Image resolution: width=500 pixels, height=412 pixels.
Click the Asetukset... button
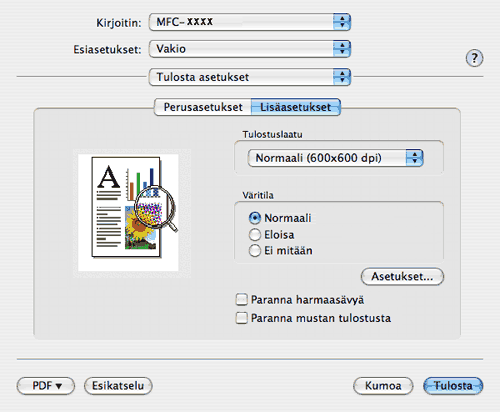tap(402, 276)
